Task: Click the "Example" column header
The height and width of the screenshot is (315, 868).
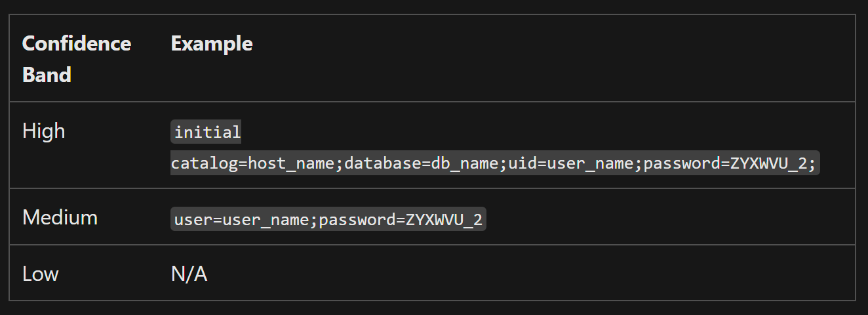Action: click(x=212, y=44)
